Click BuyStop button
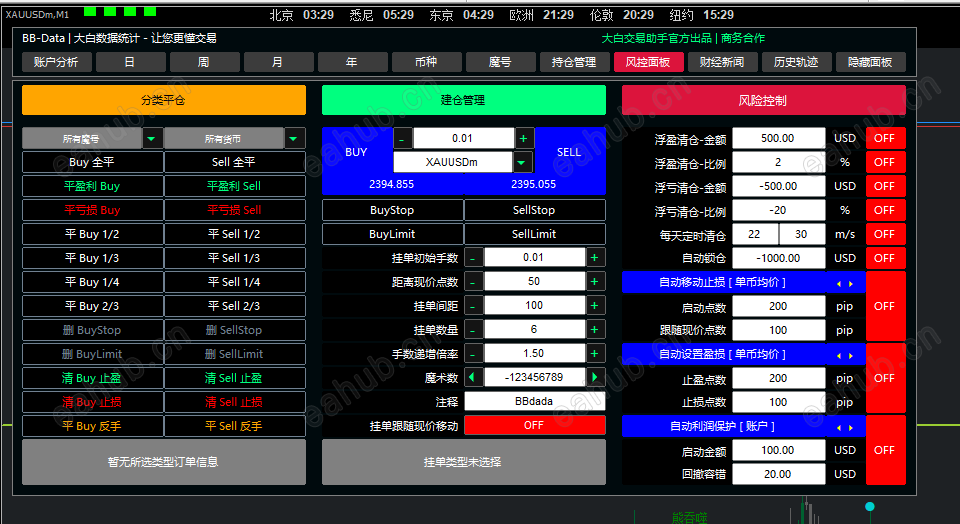Viewport: 960px width, 524px height. click(392, 210)
